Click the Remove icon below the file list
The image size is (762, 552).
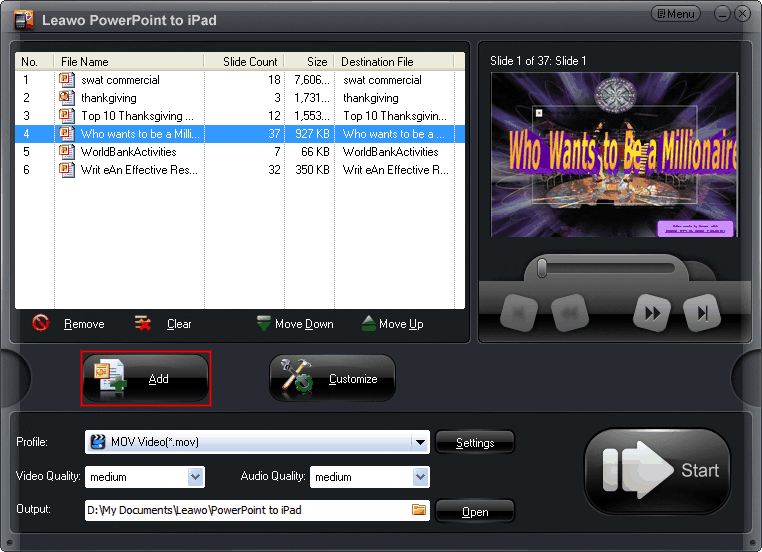[41, 323]
